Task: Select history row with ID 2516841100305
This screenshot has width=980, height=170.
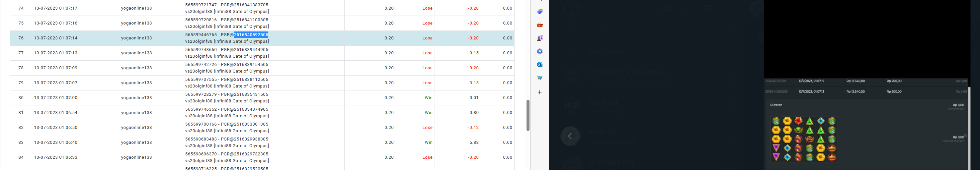Action: point(865,81)
